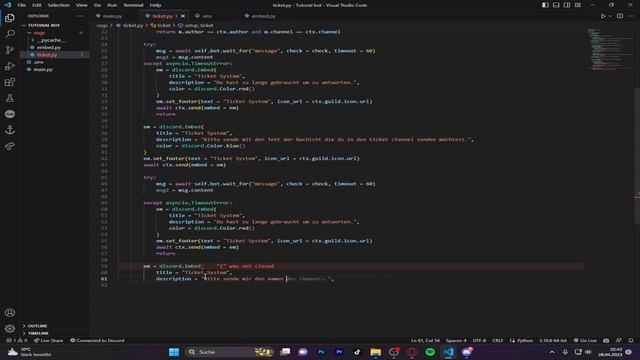This screenshot has width=640, height=360.
Task: Close the ticket.py editor tab
Action: pyautogui.click(x=183, y=16)
